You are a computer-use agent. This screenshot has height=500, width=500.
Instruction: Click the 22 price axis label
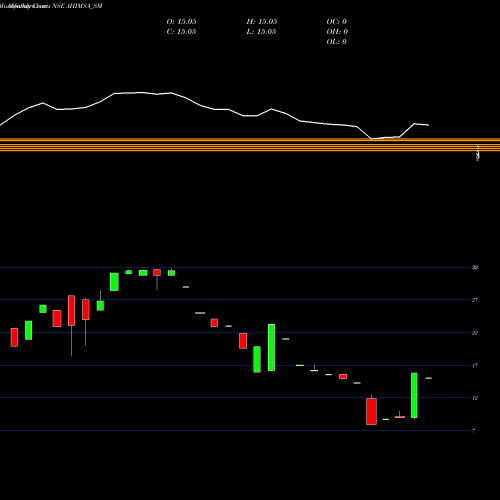tap(475, 333)
